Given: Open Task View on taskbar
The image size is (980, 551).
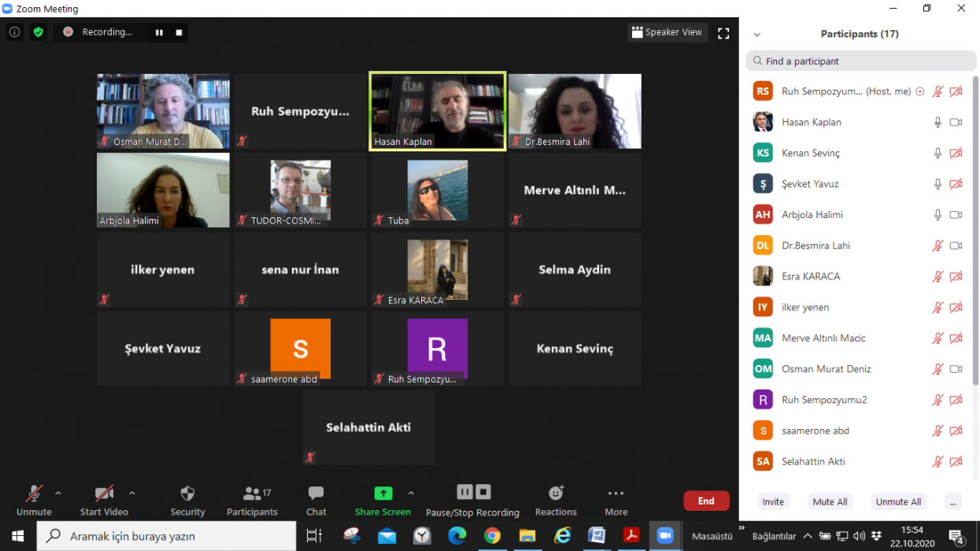Looking at the screenshot, I should click(314, 536).
